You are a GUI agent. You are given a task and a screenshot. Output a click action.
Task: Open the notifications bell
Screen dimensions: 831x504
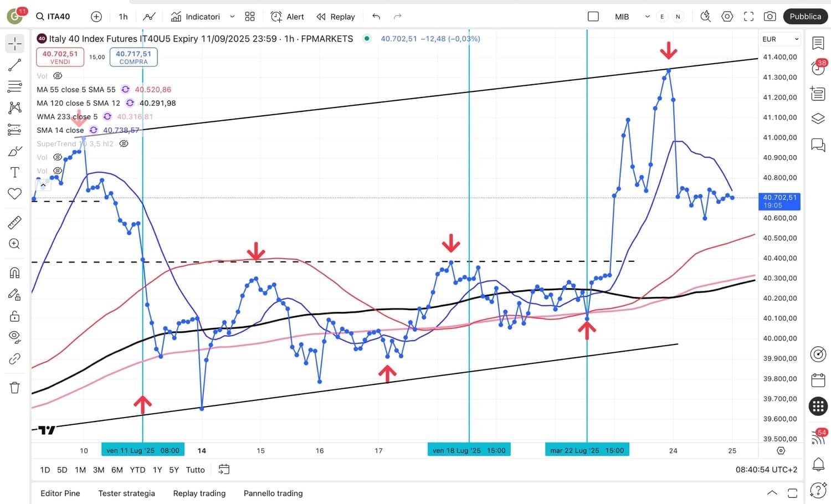[x=818, y=464]
